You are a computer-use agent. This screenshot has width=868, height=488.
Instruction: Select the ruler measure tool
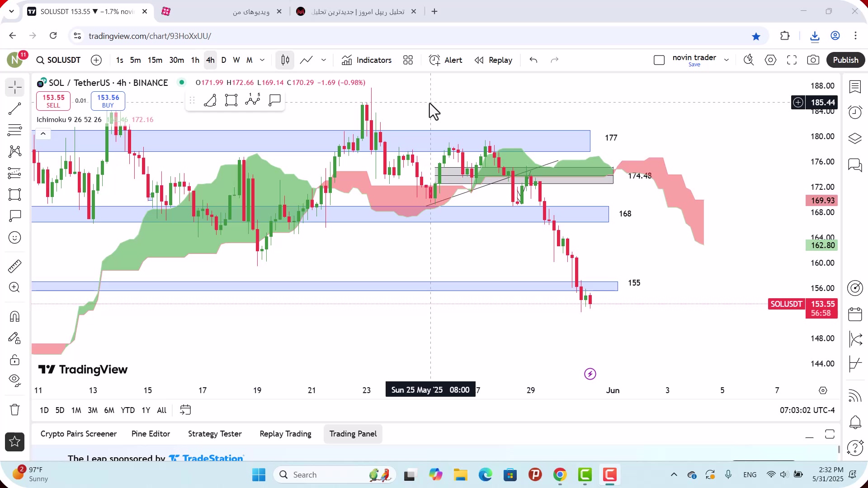[15, 266]
